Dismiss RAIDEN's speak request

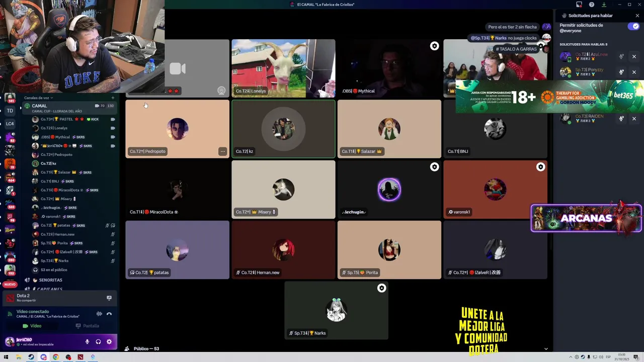click(x=634, y=119)
